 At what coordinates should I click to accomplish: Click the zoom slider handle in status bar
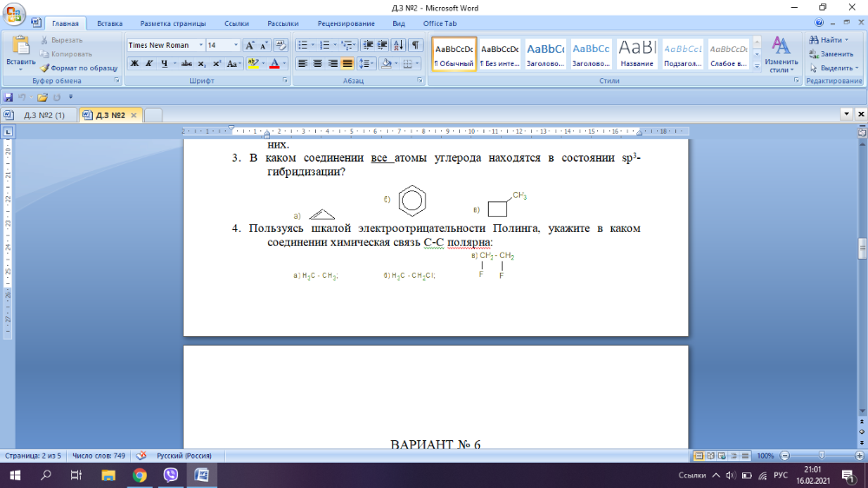click(x=821, y=456)
